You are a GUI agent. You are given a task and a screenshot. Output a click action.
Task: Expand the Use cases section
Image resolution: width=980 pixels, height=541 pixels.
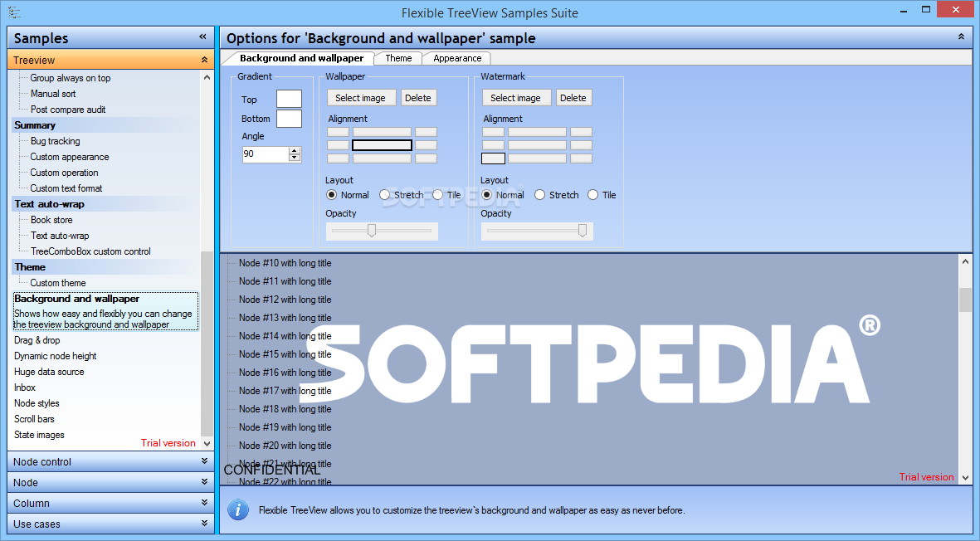(x=204, y=523)
